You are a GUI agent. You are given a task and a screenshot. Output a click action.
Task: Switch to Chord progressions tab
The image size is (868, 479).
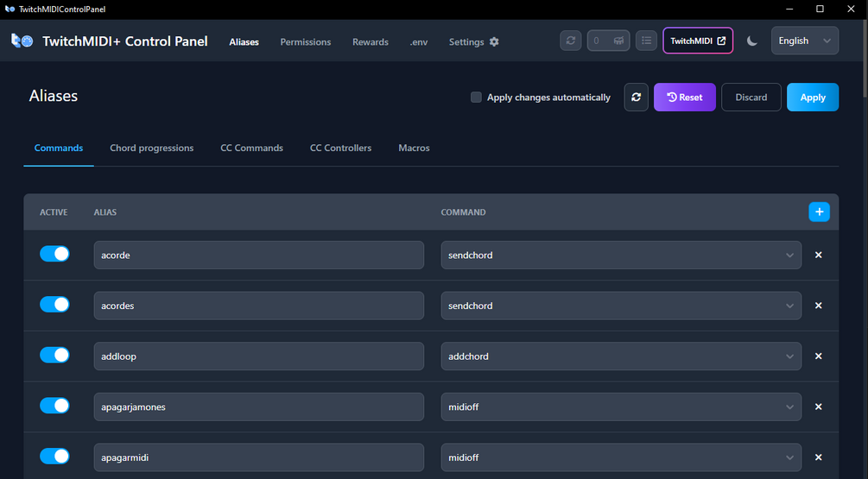(152, 148)
